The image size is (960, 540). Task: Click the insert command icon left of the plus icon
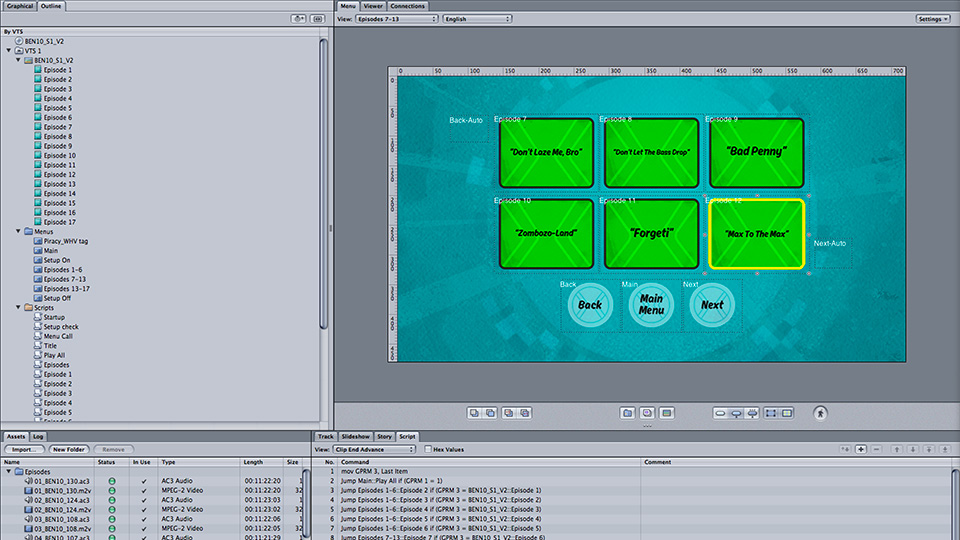coord(845,449)
